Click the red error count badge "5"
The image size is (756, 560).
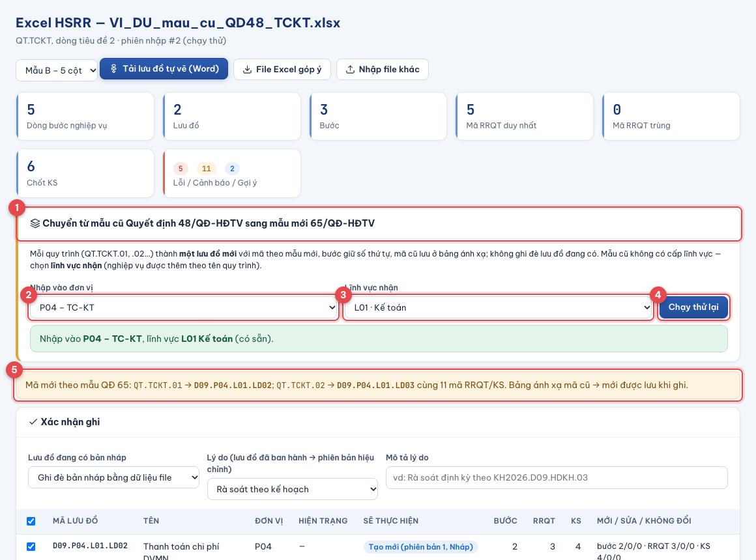pos(181,168)
